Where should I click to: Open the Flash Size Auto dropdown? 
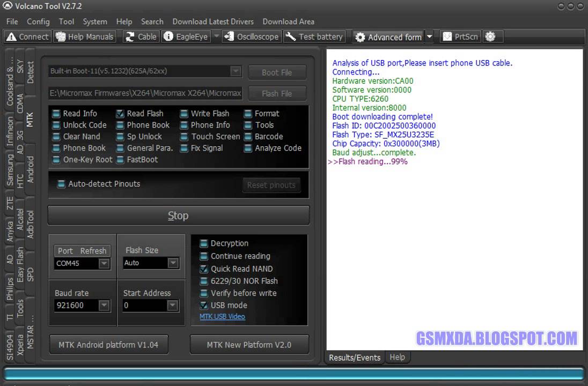pyautogui.click(x=173, y=263)
